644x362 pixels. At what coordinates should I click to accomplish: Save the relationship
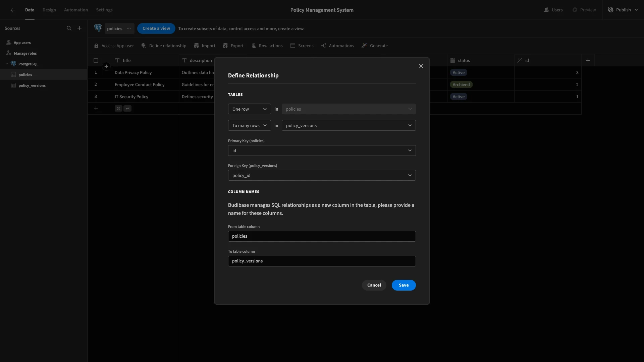click(x=404, y=285)
